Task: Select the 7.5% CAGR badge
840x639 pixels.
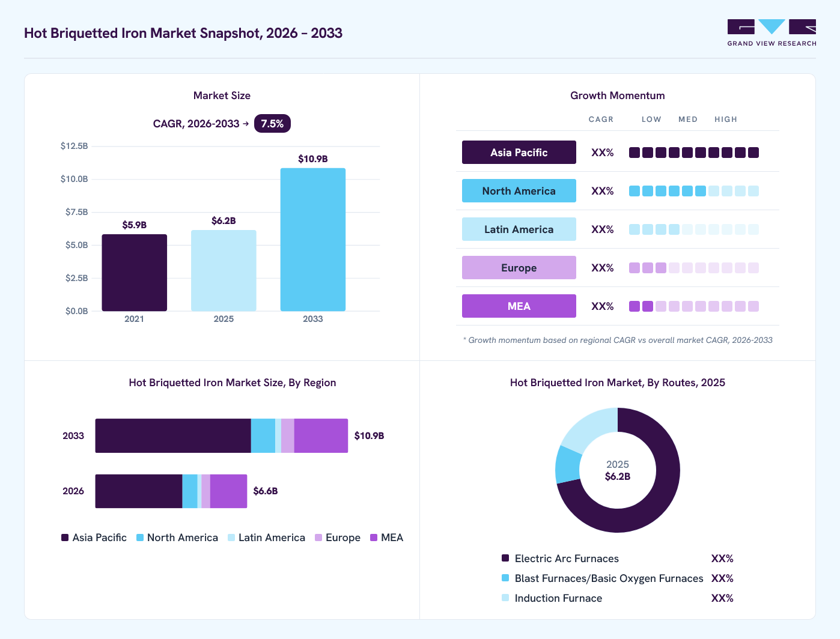Action: [x=272, y=124]
